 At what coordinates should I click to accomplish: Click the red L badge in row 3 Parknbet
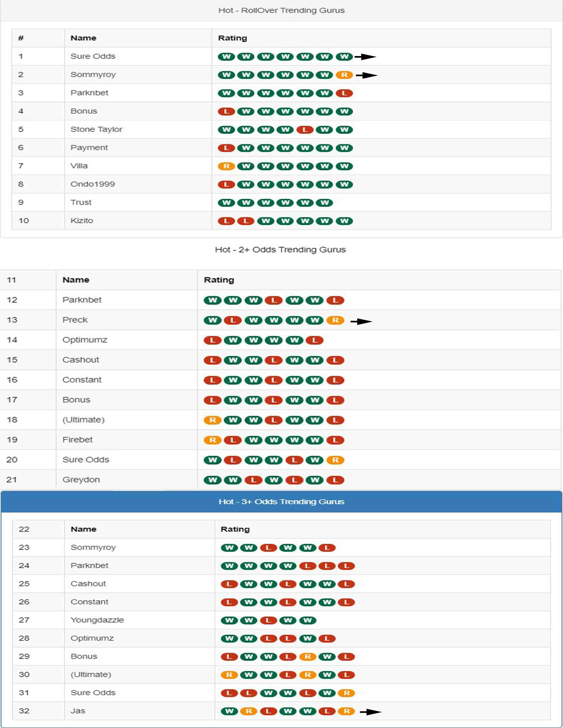point(344,93)
